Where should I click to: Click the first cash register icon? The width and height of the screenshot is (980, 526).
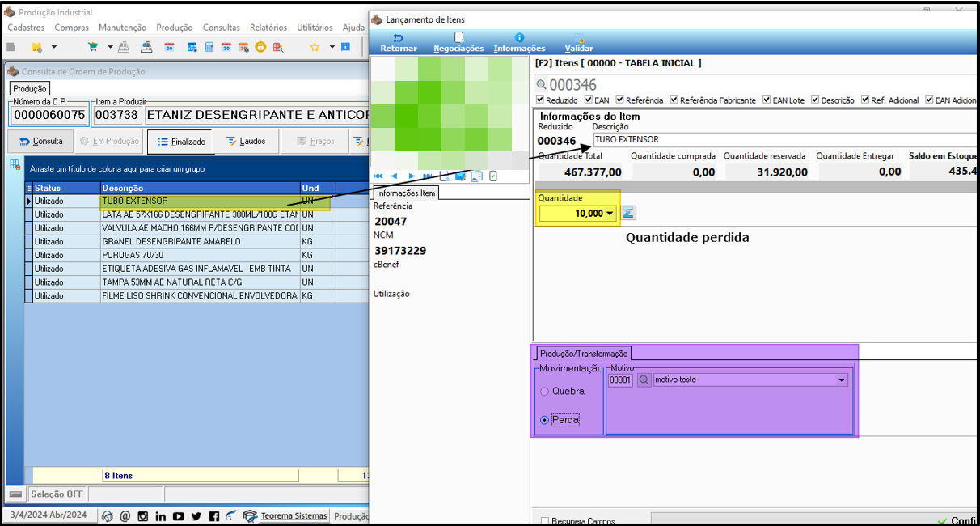coord(124,48)
